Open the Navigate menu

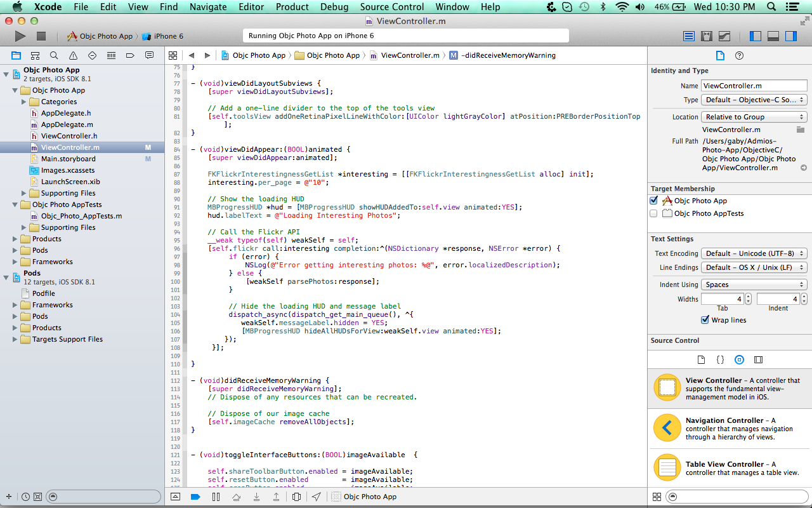(208, 7)
